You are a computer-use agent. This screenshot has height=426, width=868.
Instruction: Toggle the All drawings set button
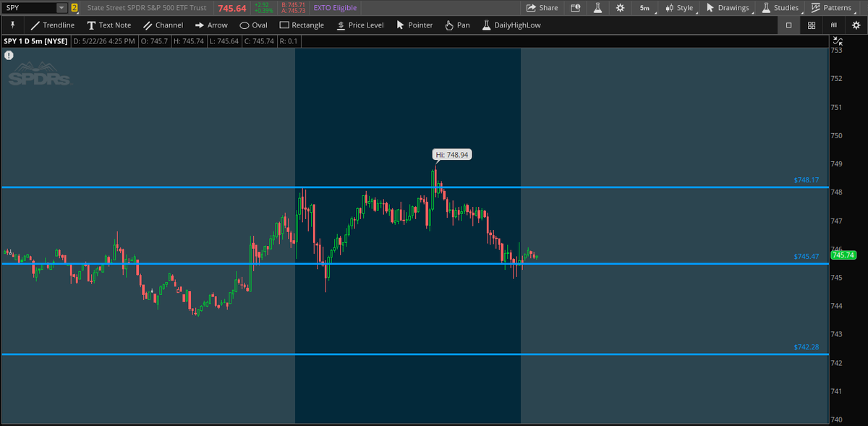tap(834, 25)
